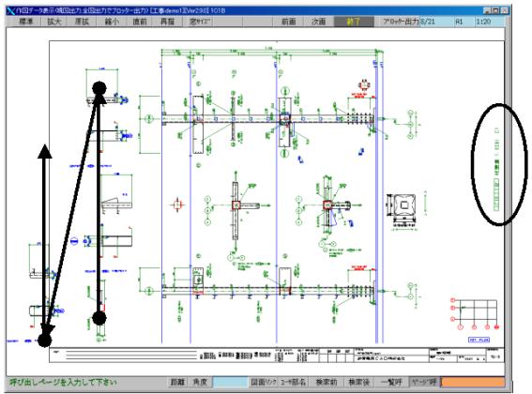Viewport: 532px width, 394px height.
Task: Click the A1 paper size field
Action: point(464,22)
